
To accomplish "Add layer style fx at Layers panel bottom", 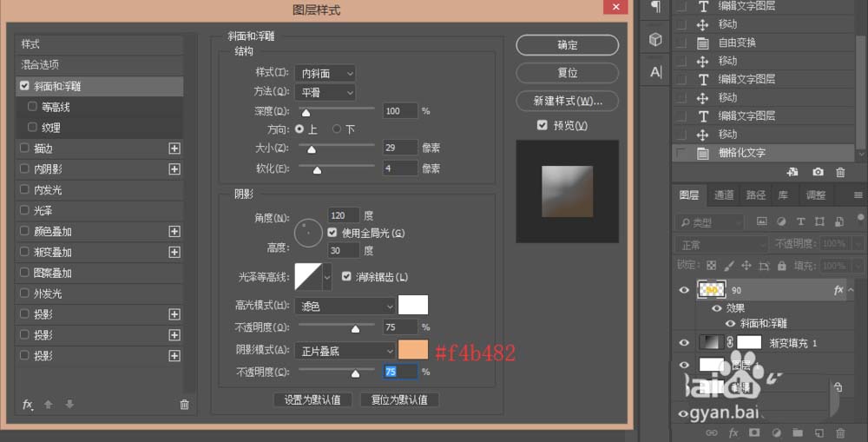I will [733, 432].
